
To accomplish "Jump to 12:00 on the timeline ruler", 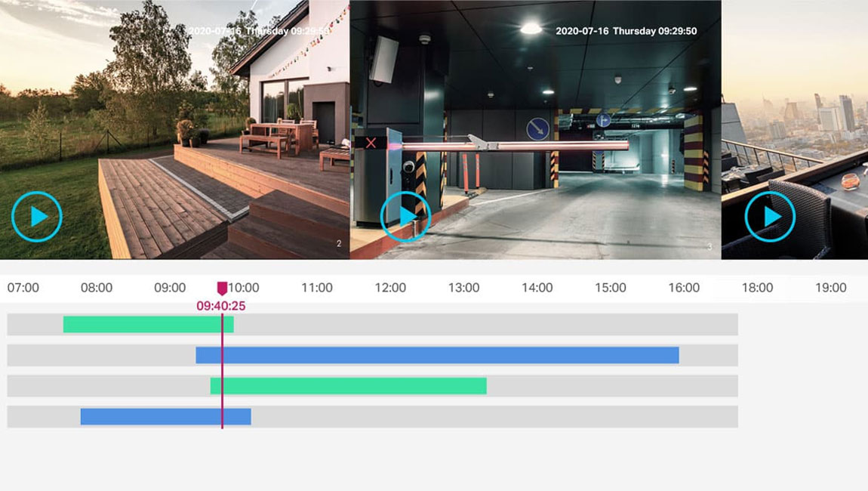I will point(390,288).
